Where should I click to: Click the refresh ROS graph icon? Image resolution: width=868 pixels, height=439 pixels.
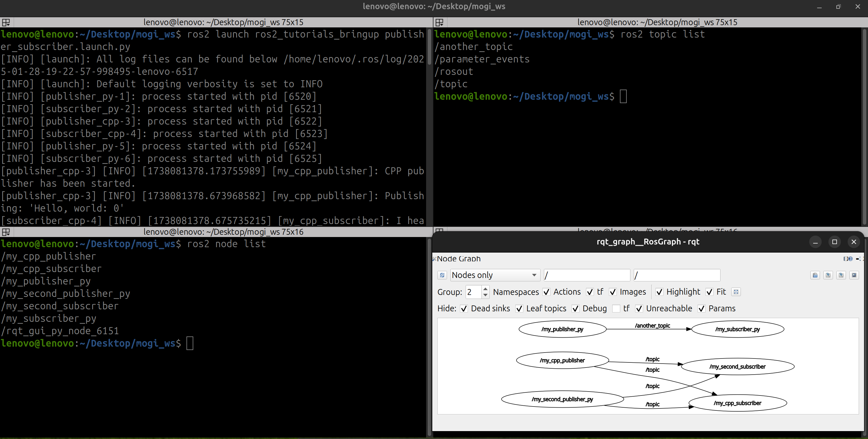(442, 275)
